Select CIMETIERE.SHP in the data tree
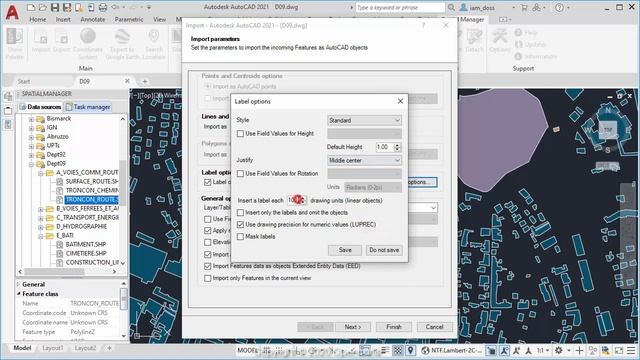The width and height of the screenshot is (640, 360). tap(86, 253)
